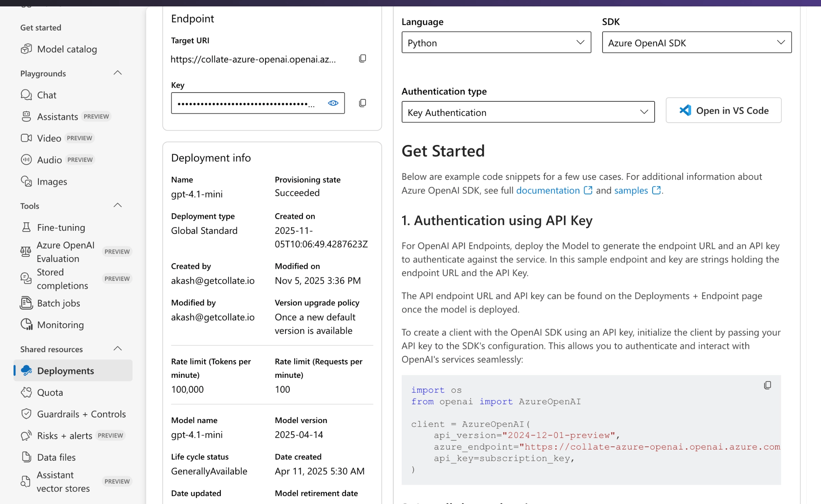Open the Assistants playground icon

(x=26, y=117)
